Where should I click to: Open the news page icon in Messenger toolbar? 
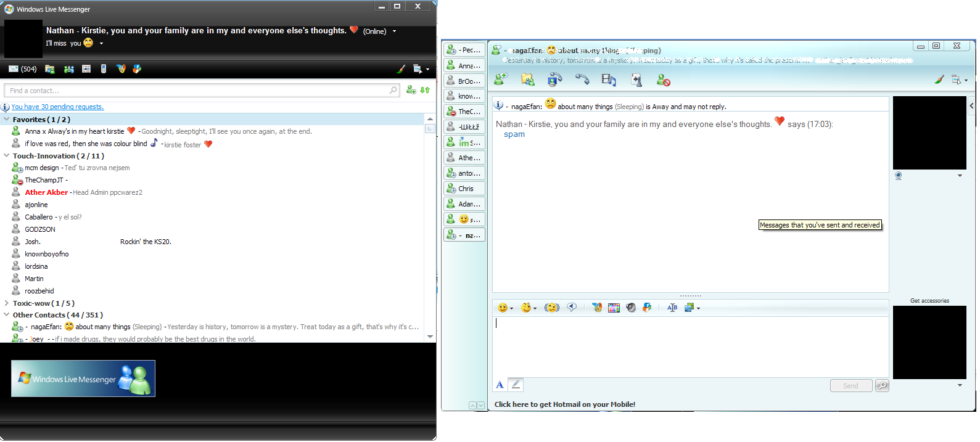point(86,69)
